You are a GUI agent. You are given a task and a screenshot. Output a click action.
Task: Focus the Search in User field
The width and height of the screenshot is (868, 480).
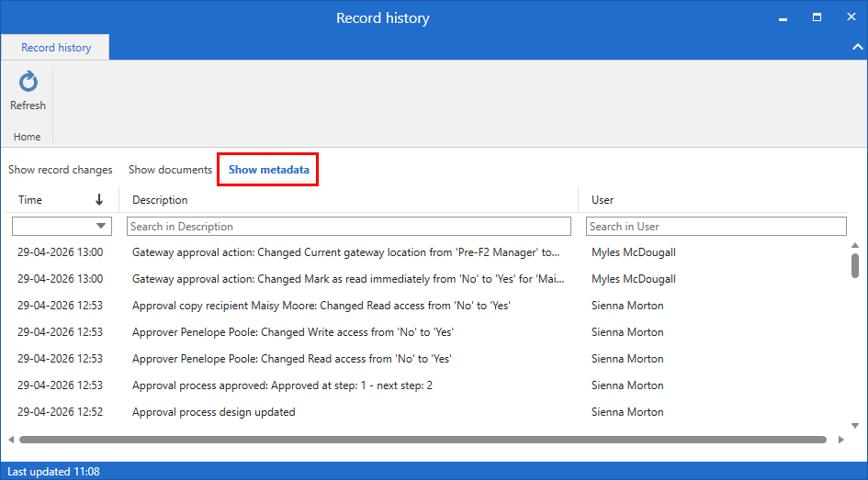click(x=716, y=226)
